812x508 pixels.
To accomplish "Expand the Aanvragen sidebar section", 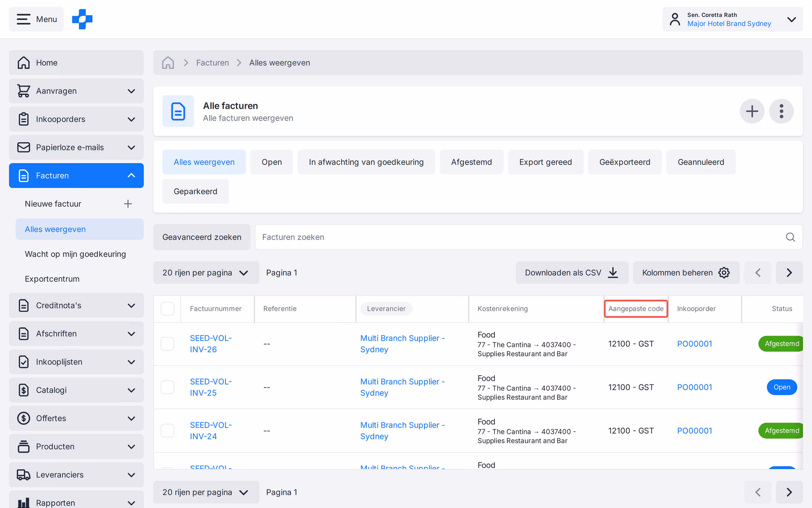I will [76, 91].
